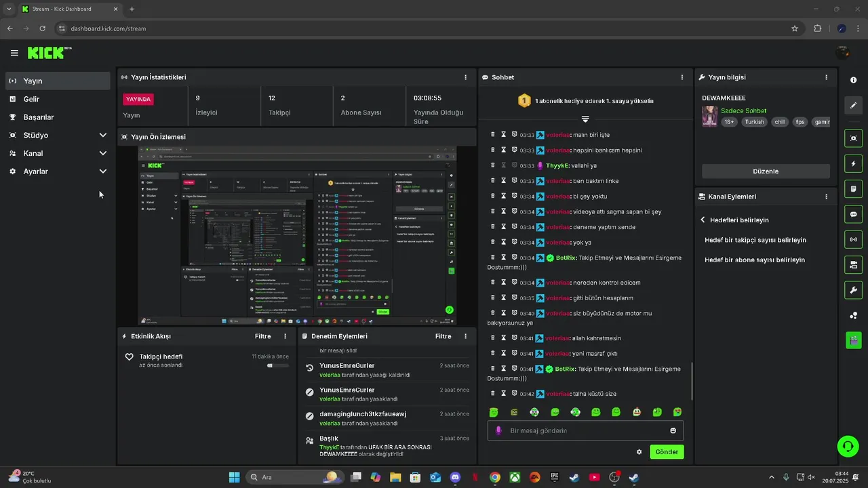Click the purple microphone icon in message box
Screen dimensions: 868x488
499,430
